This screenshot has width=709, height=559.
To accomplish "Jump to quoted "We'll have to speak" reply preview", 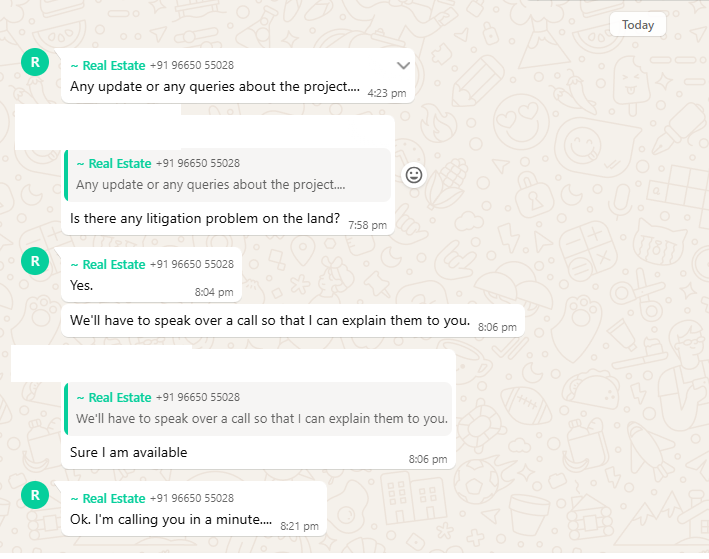I will [258, 409].
